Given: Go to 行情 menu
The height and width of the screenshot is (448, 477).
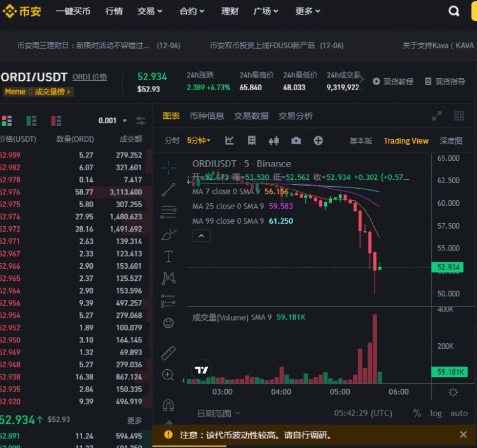Looking at the screenshot, I should (x=114, y=11).
